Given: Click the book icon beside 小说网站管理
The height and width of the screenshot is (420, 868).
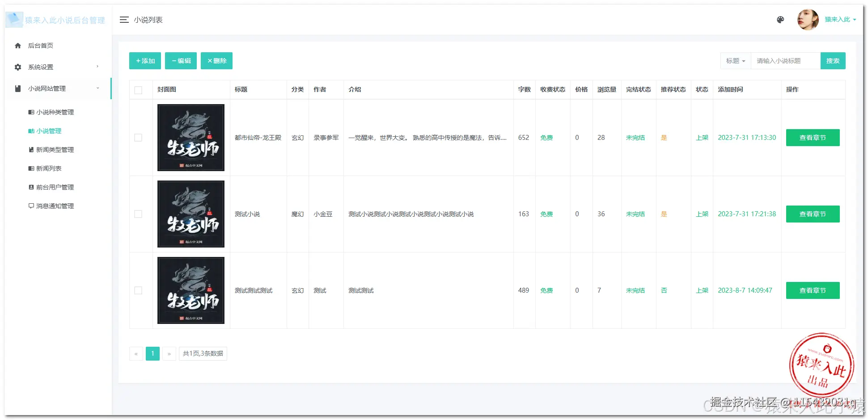Looking at the screenshot, I should 18,88.
